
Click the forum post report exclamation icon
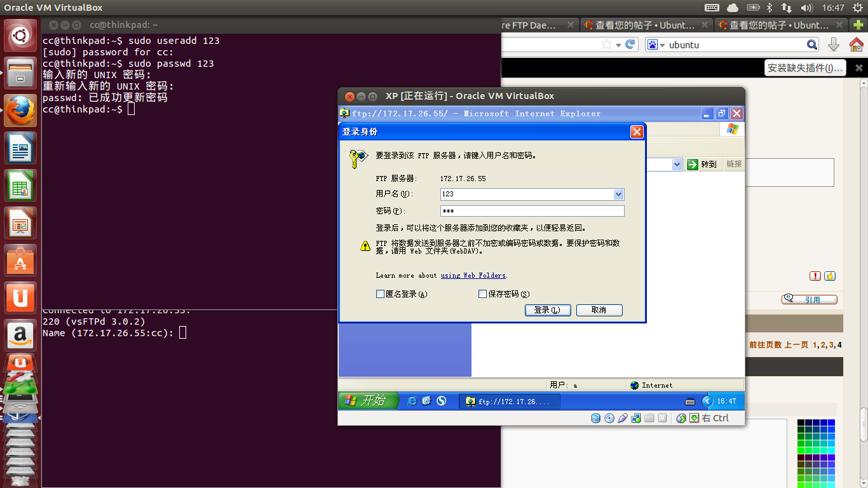point(815,276)
